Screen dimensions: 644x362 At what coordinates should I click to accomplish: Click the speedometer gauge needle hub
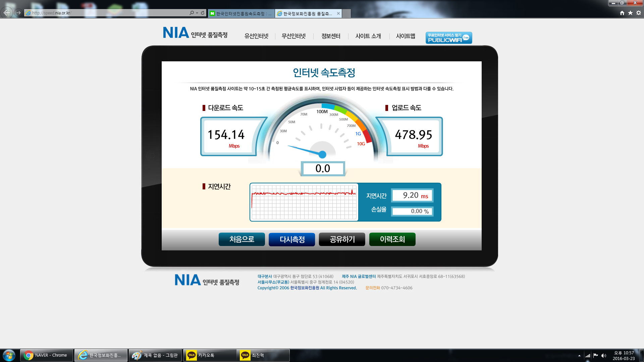tap(322, 155)
